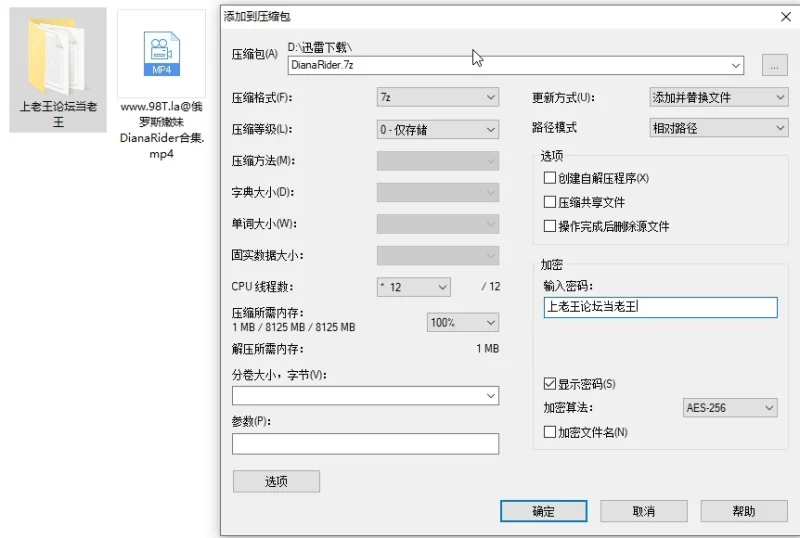Viewport: 800px width, 538px height.
Task: Expand the 100% memory usage dropdown
Action: [462, 322]
